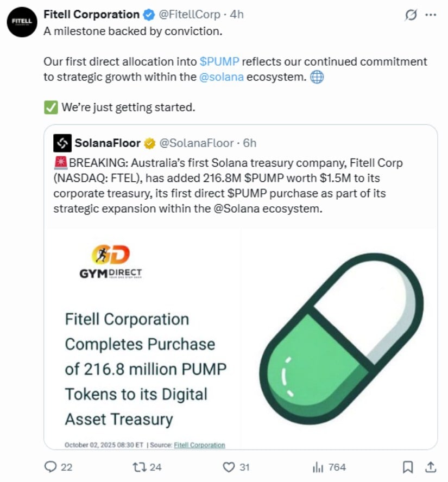
Task: Click SolanaFloor name in quoted tweet
Action: tap(108, 143)
